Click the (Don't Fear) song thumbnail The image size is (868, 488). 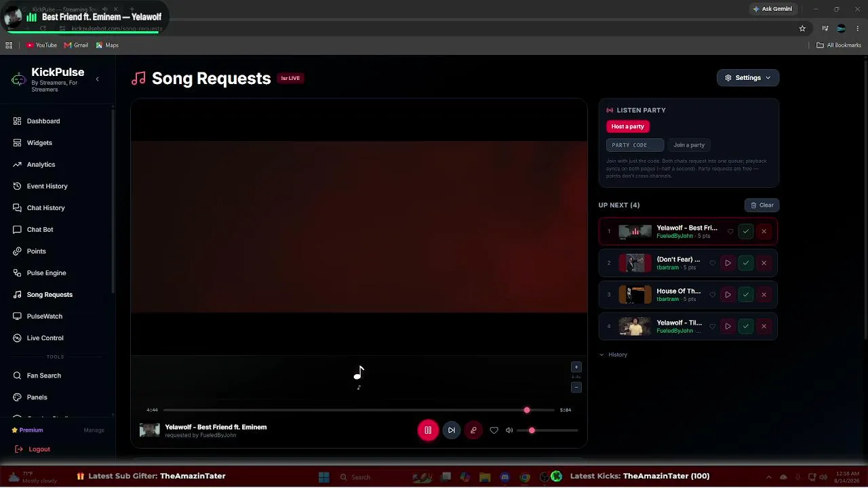(635, 263)
